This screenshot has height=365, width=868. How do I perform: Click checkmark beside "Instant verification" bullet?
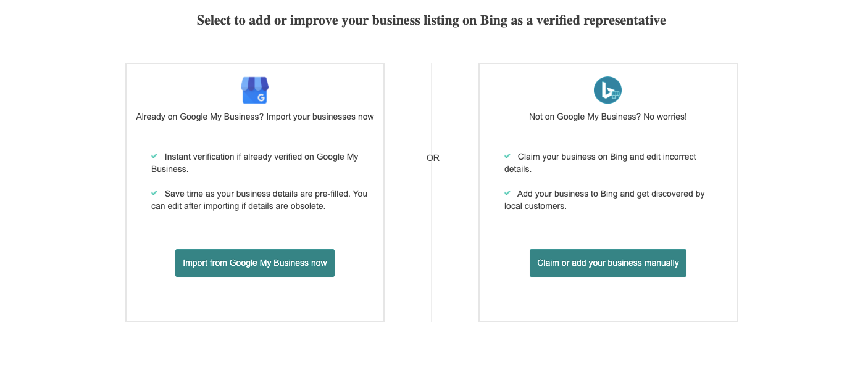click(x=154, y=157)
